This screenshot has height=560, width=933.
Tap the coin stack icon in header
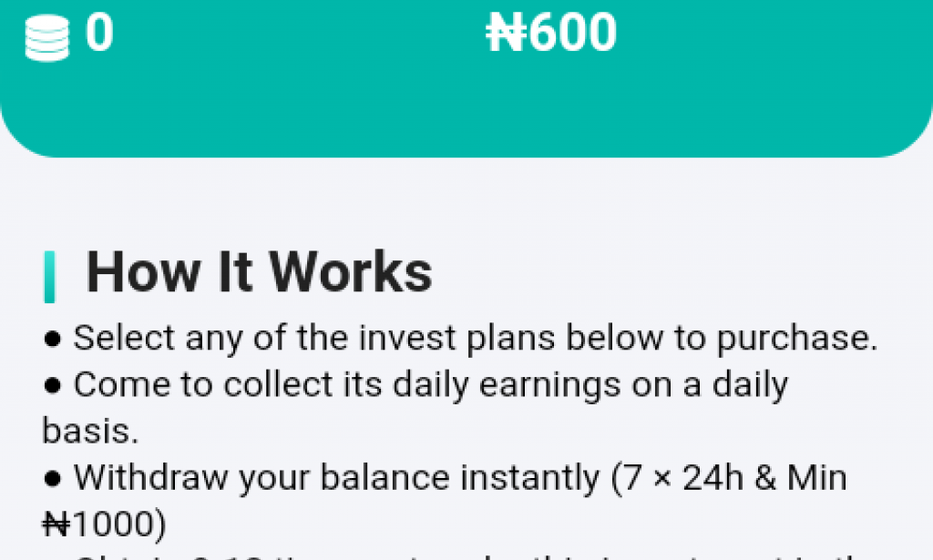click(x=47, y=35)
